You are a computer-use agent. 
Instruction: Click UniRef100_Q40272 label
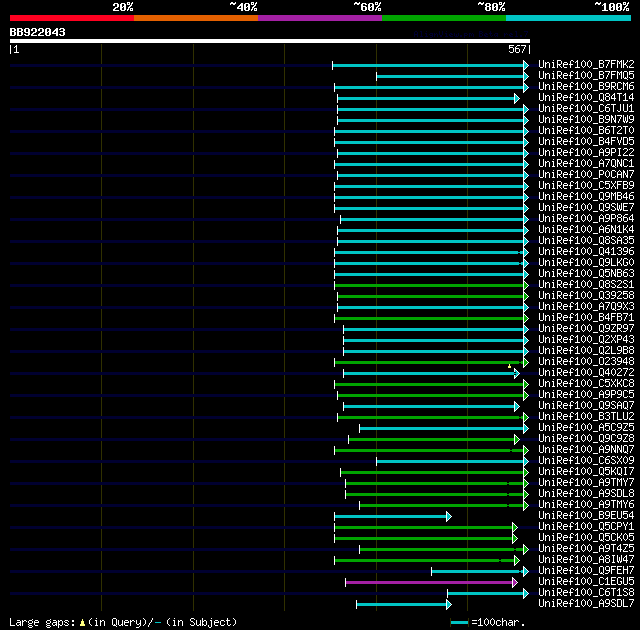tap(586, 373)
